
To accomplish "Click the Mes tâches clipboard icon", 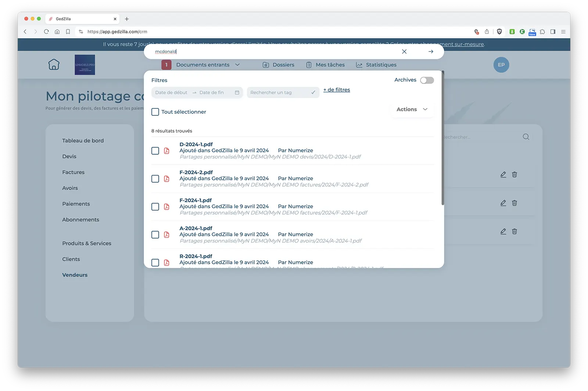I will tap(309, 65).
